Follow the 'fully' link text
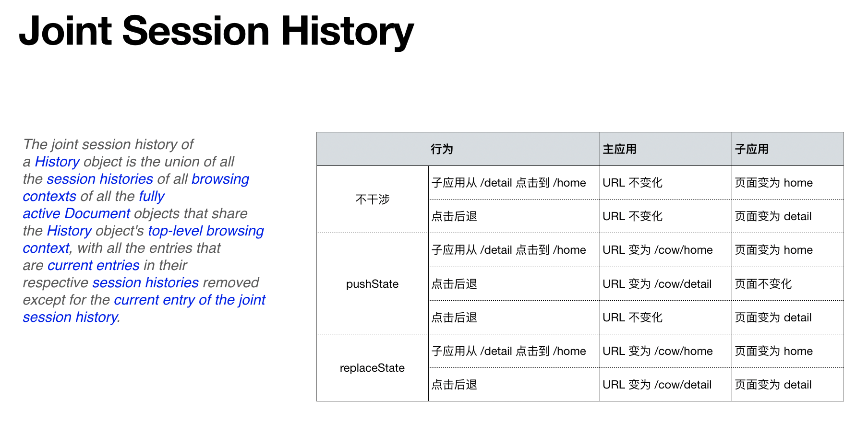The height and width of the screenshot is (424, 868). pos(152,196)
